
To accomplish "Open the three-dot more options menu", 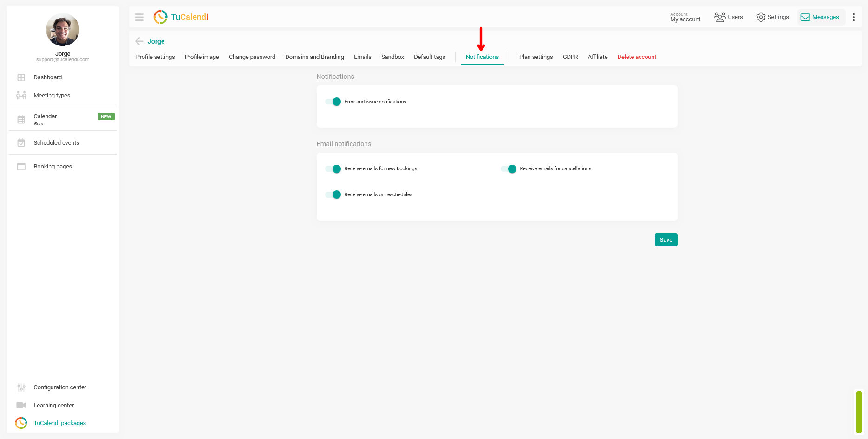I will click(x=854, y=17).
